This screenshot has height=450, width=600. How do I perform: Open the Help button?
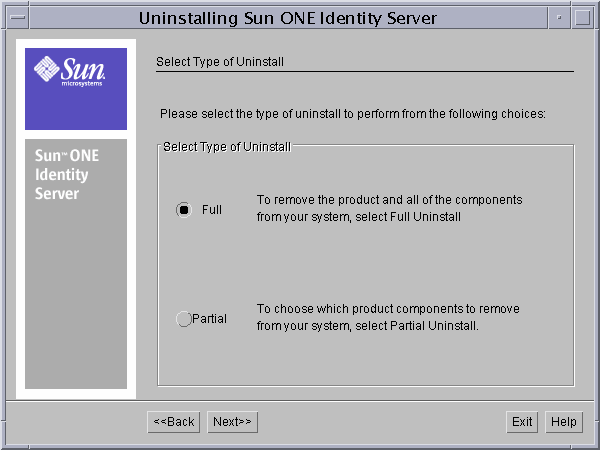[x=564, y=422]
